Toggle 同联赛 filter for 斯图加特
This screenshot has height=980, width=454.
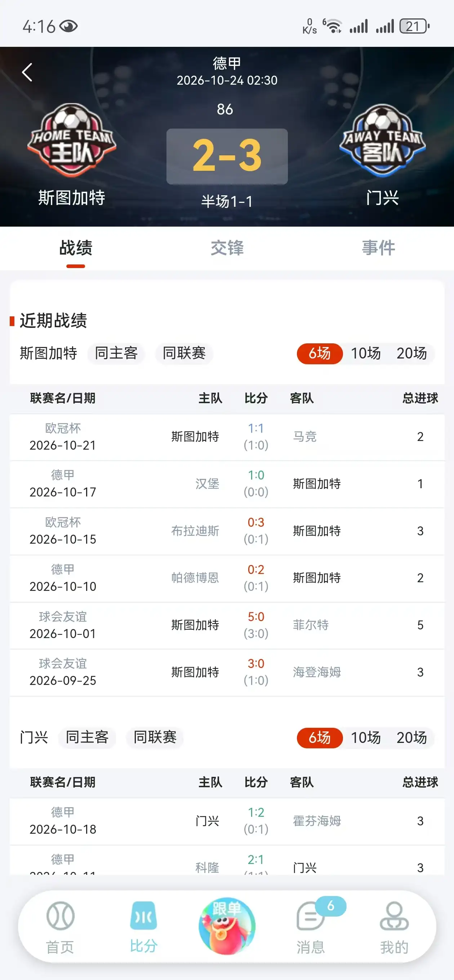184,353
